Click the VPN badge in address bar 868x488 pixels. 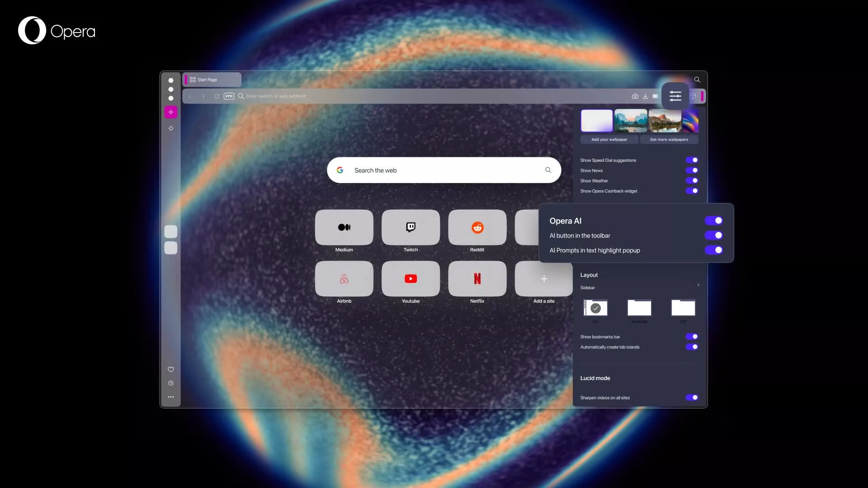pos(229,96)
